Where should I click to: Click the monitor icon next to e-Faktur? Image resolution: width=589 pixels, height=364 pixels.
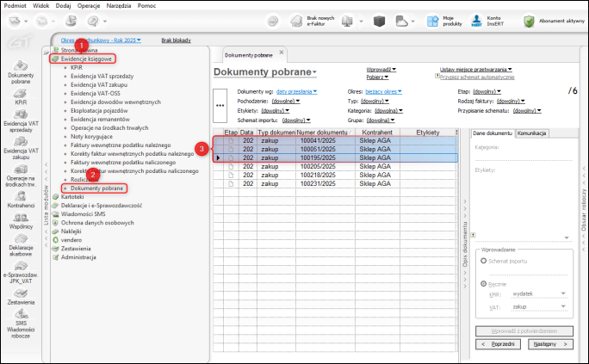pos(347,21)
